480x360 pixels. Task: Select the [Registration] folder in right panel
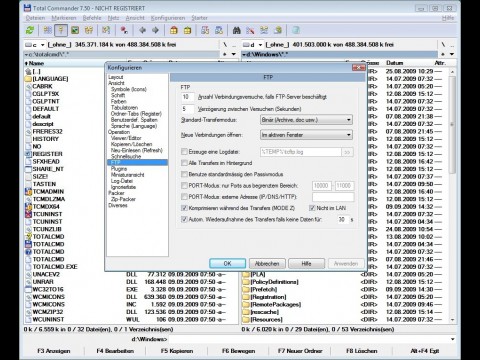coord(268,297)
